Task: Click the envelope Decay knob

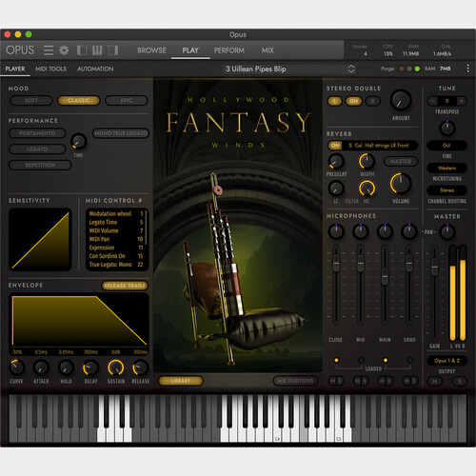Action: pos(90,367)
